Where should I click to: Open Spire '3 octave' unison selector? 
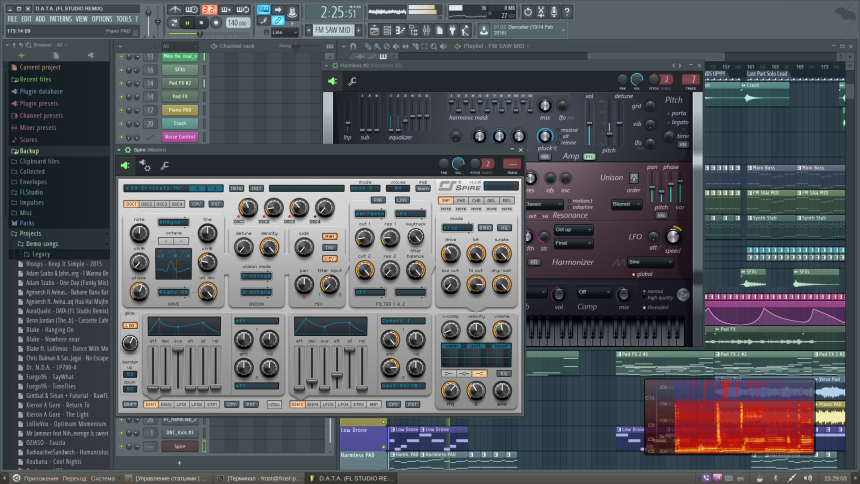[256, 292]
